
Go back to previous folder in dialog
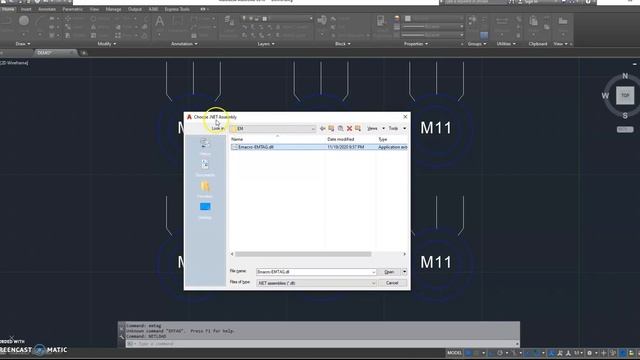[322, 129]
